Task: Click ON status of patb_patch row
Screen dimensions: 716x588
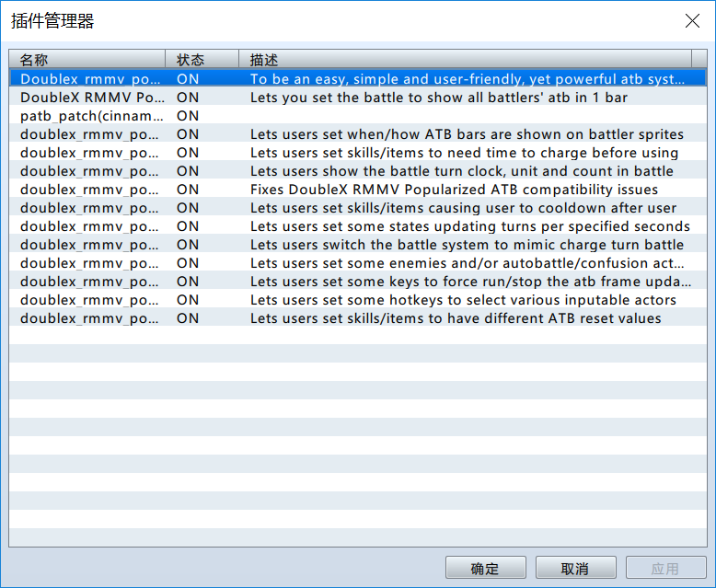Action: click(x=188, y=116)
